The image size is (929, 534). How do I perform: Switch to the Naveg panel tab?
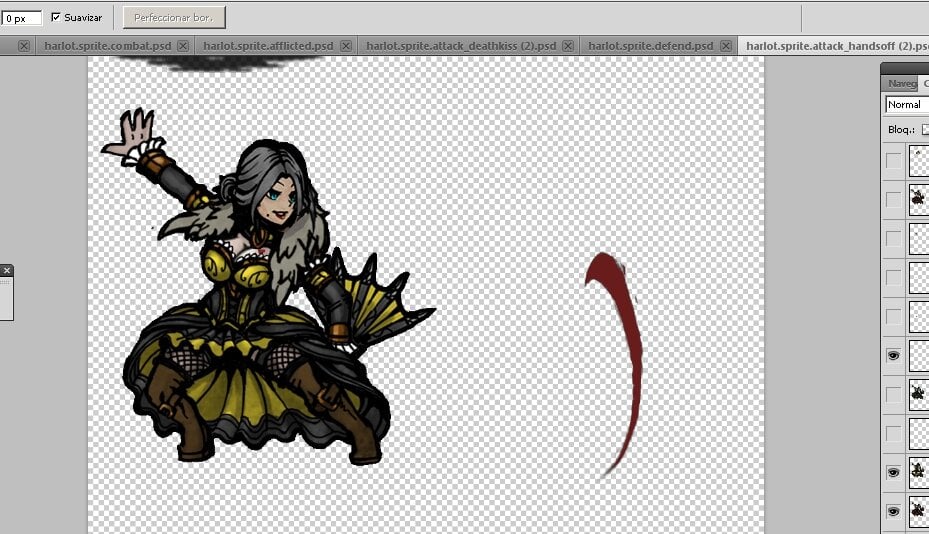pos(901,84)
